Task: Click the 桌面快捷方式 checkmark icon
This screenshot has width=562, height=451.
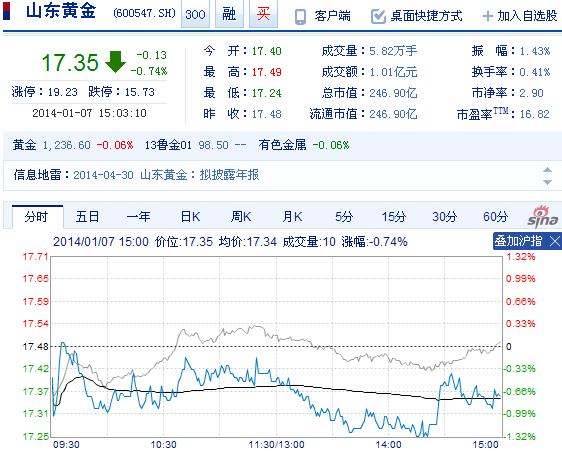Action: (378, 16)
